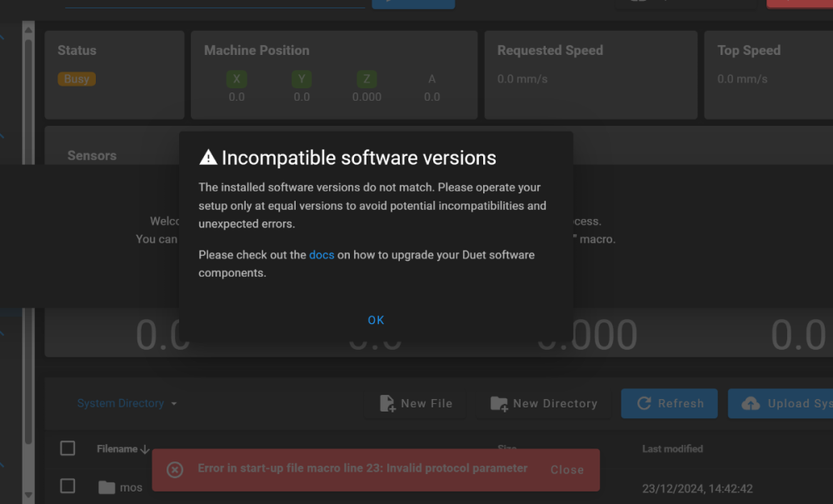This screenshot has width=833, height=504.
Task: Click the mos folder icon
Action: (x=107, y=487)
